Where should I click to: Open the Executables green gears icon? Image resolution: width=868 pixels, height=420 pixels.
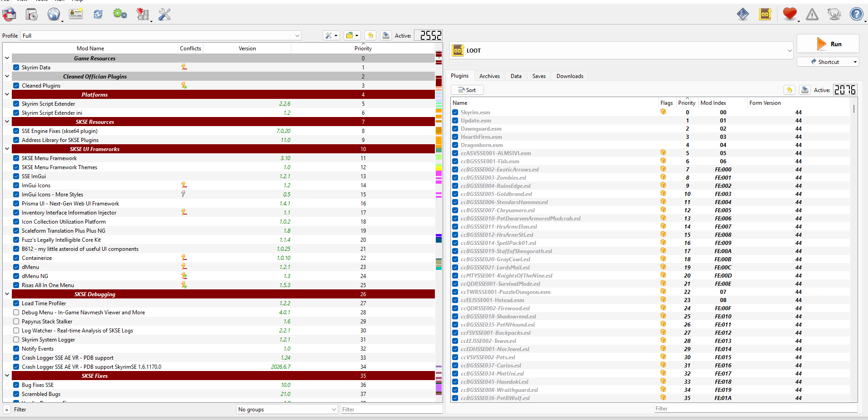pos(120,15)
